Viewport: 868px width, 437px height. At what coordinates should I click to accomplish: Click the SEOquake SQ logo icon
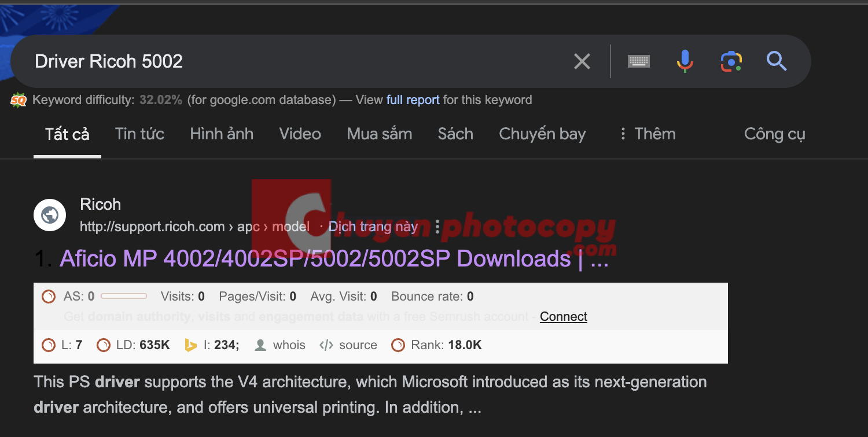coord(19,101)
